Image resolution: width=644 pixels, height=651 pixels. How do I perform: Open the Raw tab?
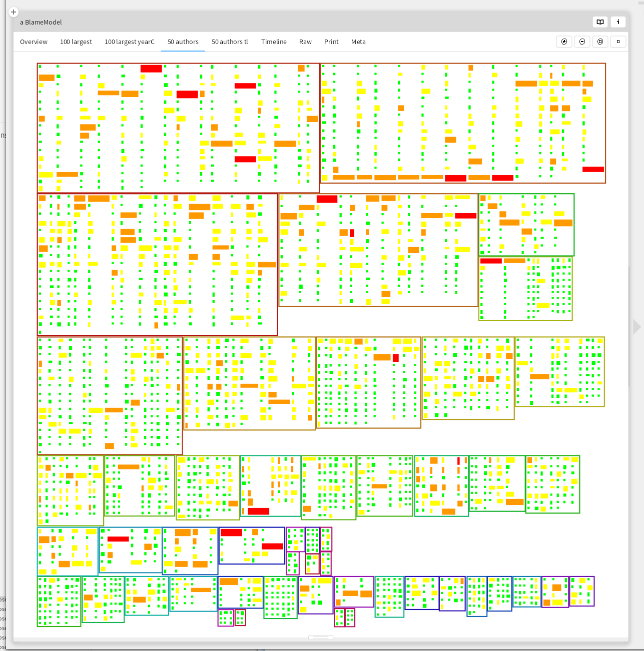click(305, 42)
